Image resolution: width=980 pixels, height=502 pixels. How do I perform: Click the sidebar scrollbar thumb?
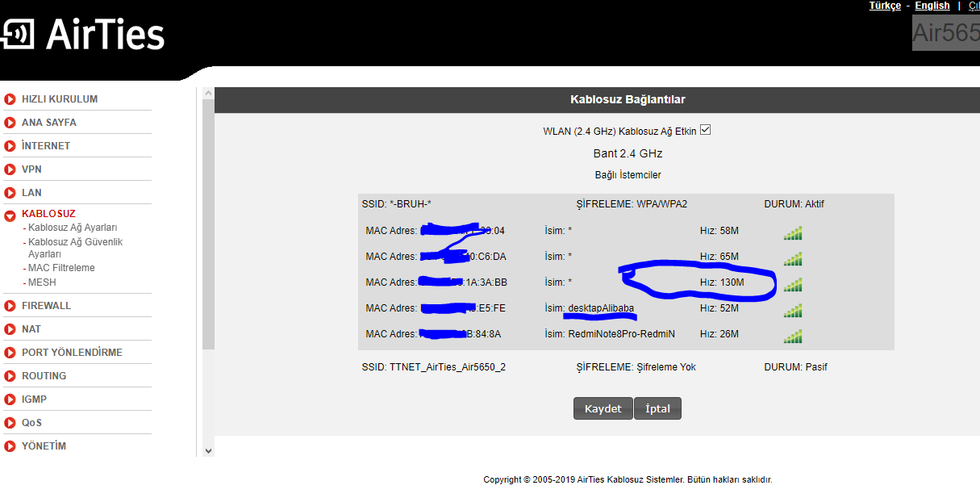208,224
